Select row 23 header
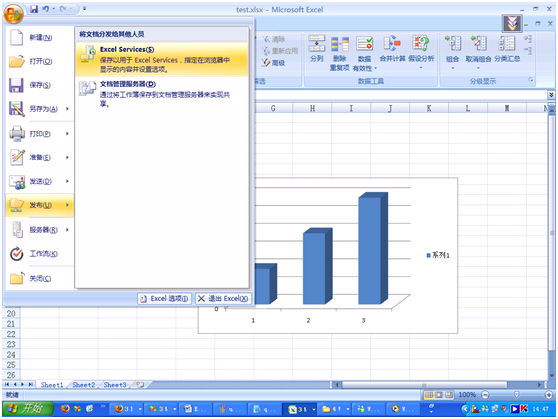This screenshot has width=558, height=419. (11, 344)
